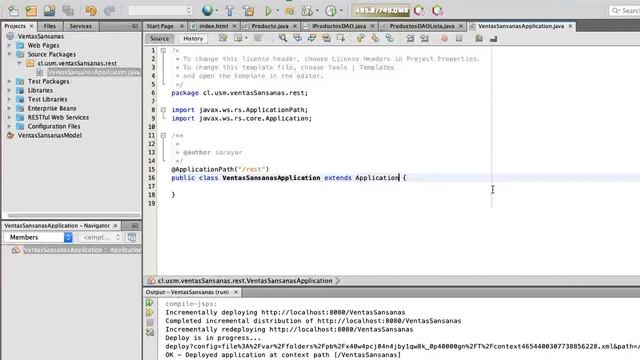Open the Start Page tab
This screenshot has height=360, width=640.
pos(160,26)
